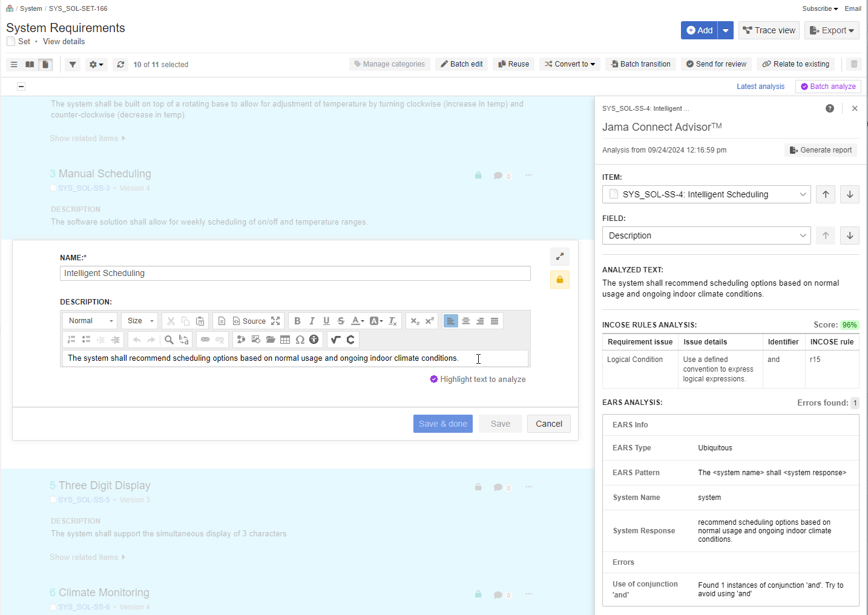
Task: Open the Subscribe dropdown
Action: [820, 8]
